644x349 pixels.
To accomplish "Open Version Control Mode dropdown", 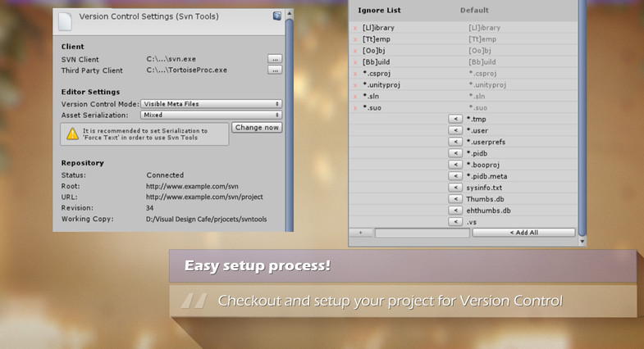I will tap(211, 104).
